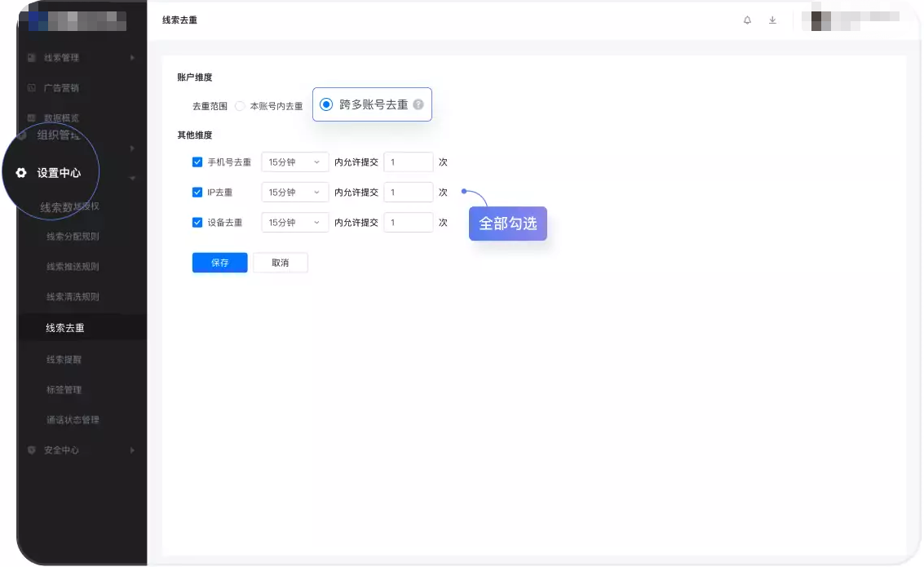Go to 线索清洗规则 page
The image size is (924, 567).
point(73,296)
